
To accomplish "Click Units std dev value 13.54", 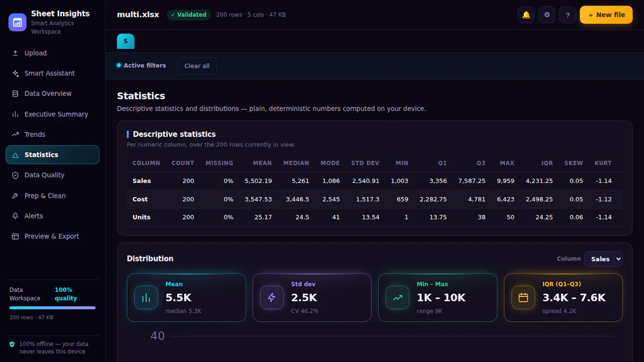I will (x=371, y=217).
